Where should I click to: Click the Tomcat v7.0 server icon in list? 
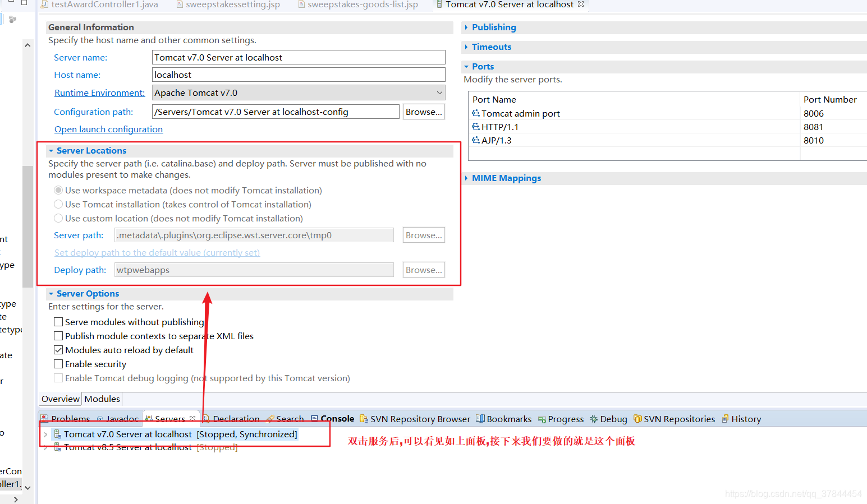point(57,434)
